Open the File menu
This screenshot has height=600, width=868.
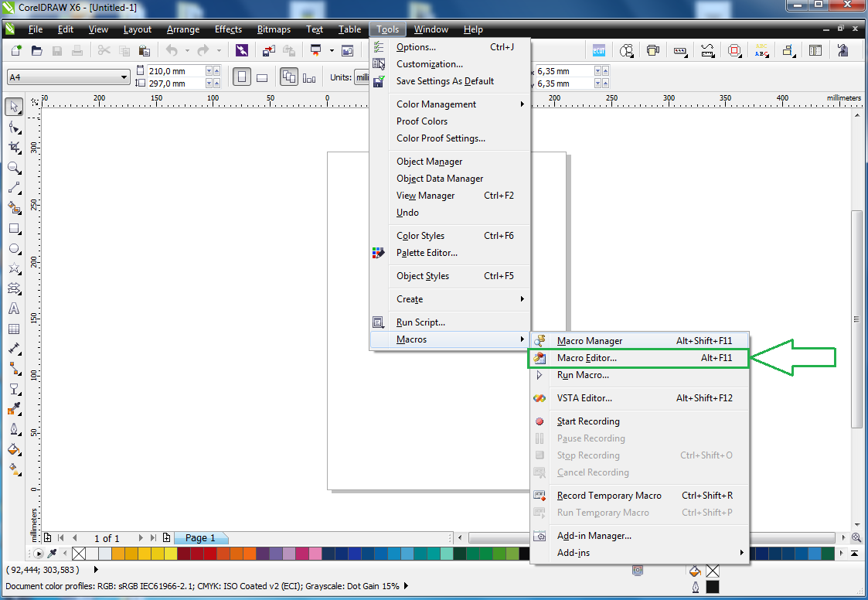(36, 29)
